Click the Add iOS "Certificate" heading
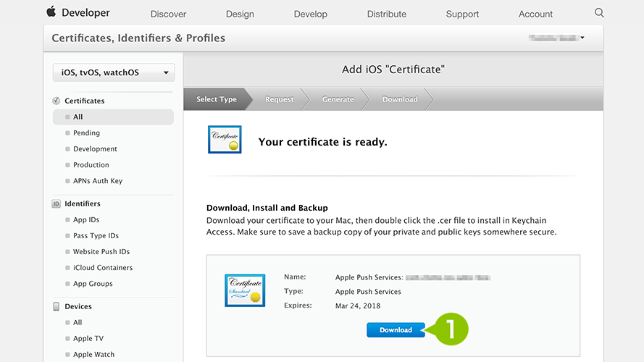Screen dimensions: 644x362 point(393,70)
